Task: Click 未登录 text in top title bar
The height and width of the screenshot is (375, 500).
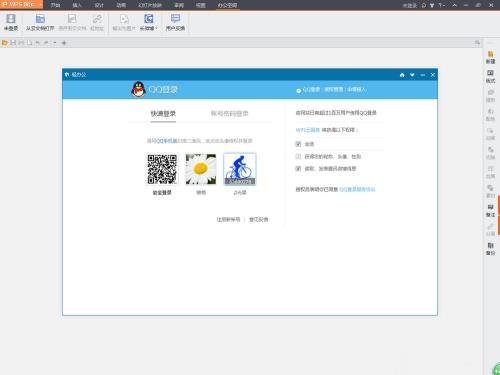Action: (x=410, y=5)
